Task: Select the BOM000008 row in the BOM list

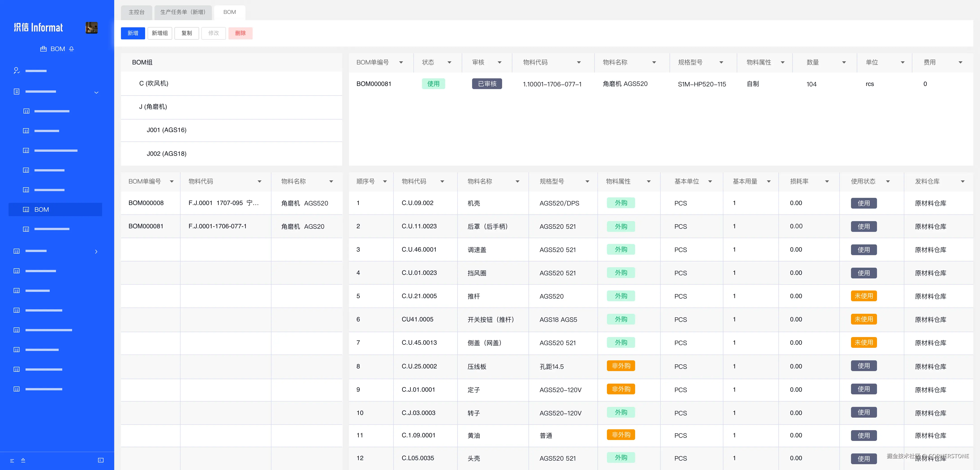Action: (146, 203)
